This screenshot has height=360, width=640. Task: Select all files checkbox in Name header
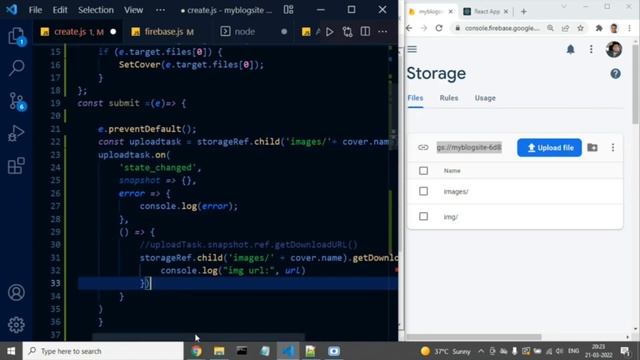coord(423,171)
